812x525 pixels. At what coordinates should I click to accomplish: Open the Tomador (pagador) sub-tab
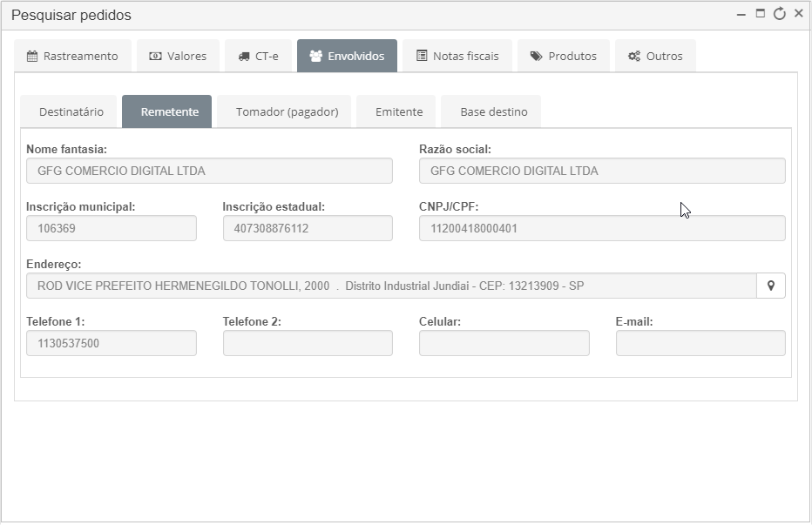click(x=284, y=111)
